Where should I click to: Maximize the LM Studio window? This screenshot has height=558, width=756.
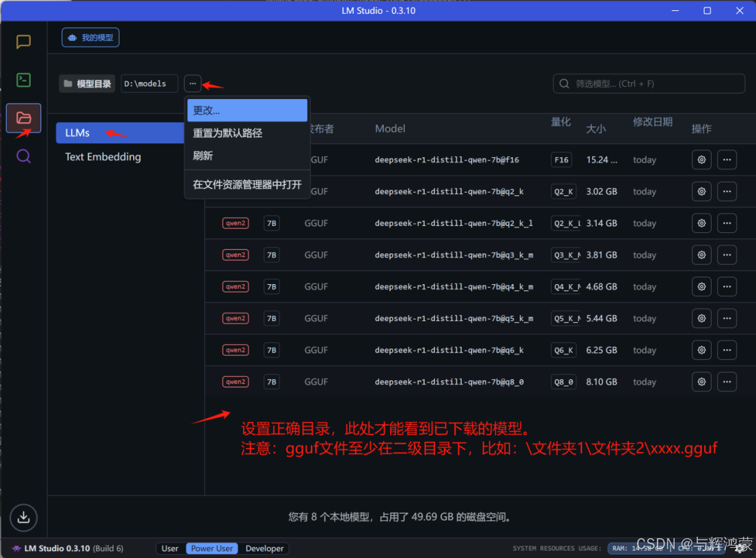click(x=708, y=11)
